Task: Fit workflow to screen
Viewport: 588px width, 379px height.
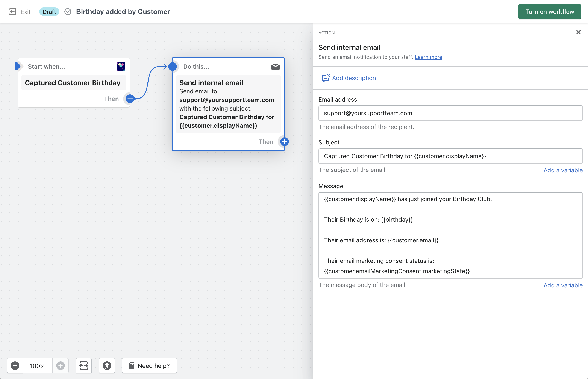Action: [x=84, y=366]
